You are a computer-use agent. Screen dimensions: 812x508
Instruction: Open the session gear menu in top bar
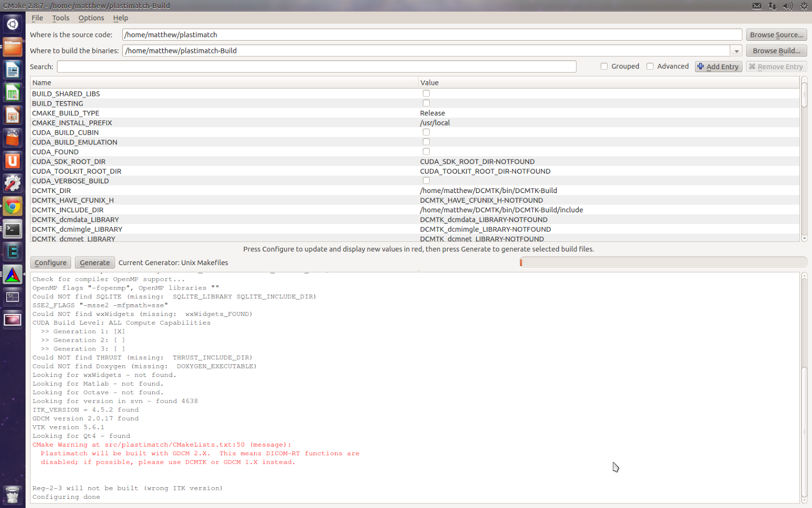click(804, 6)
